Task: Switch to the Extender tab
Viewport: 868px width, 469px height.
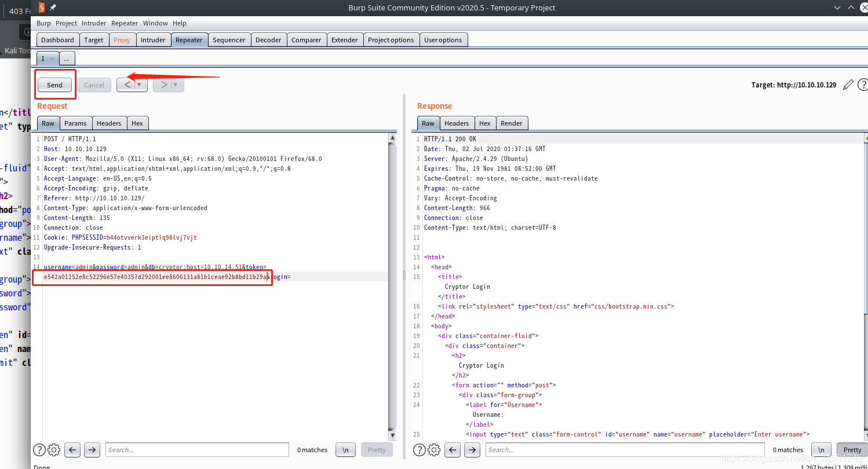Action: pos(345,40)
